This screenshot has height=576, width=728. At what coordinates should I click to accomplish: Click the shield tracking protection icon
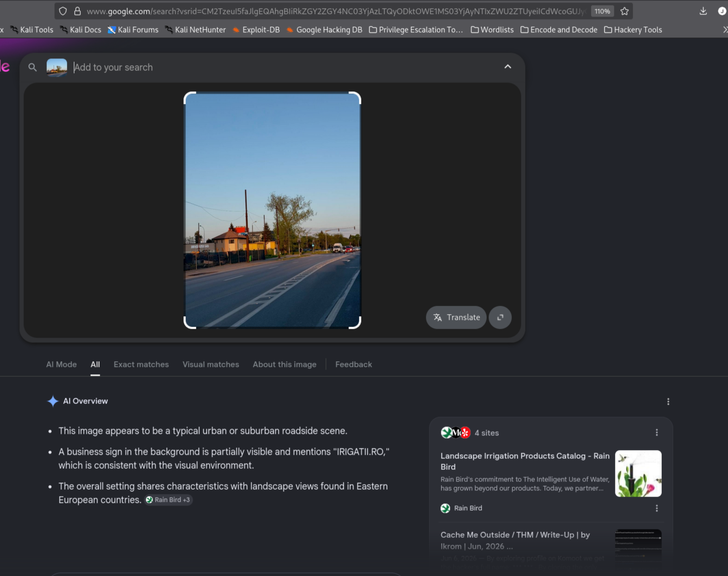tap(63, 11)
